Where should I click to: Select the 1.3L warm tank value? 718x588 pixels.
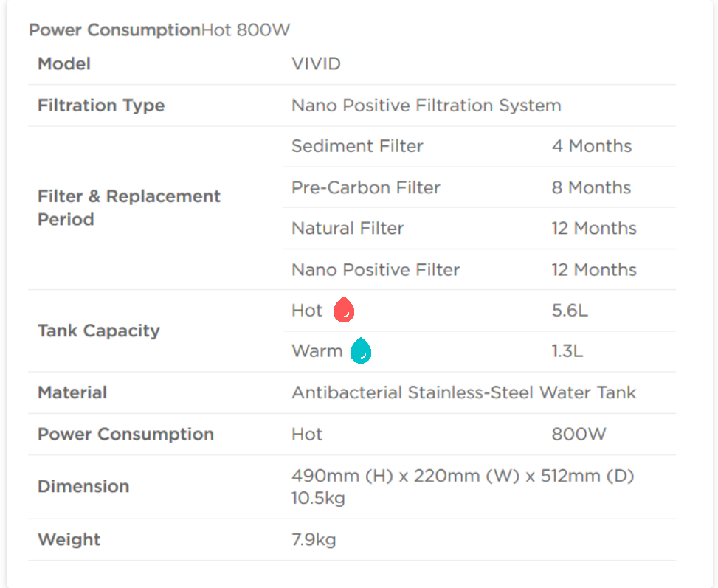coord(567,350)
